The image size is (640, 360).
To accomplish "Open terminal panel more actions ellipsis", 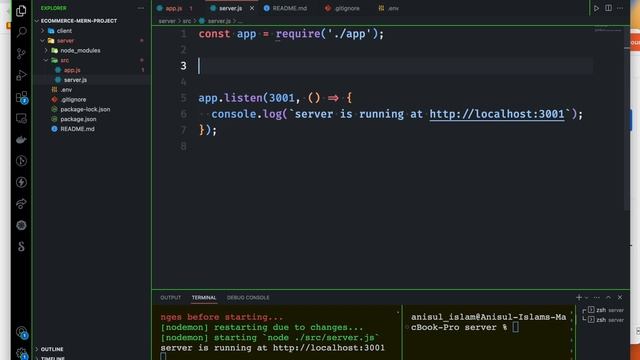I will click(597, 298).
